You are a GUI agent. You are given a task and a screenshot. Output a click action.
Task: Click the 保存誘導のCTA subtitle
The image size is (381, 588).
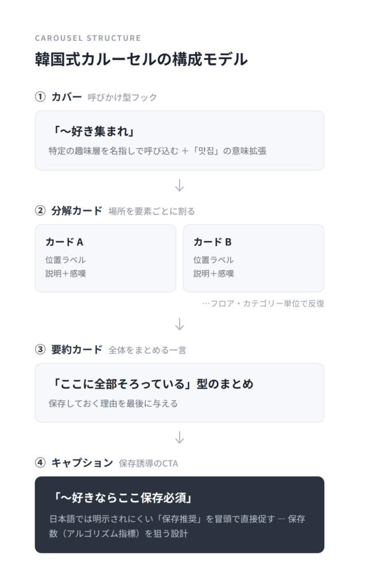(x=149, y=463)
